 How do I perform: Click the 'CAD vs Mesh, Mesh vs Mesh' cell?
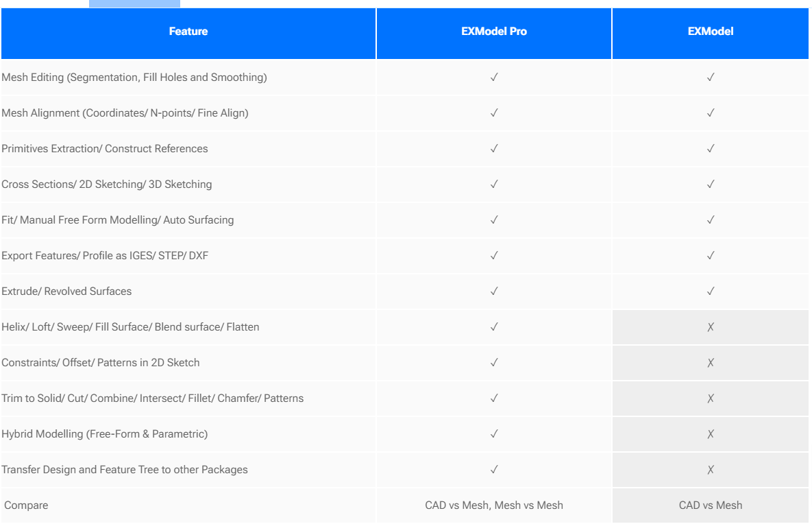pos(494,505)
